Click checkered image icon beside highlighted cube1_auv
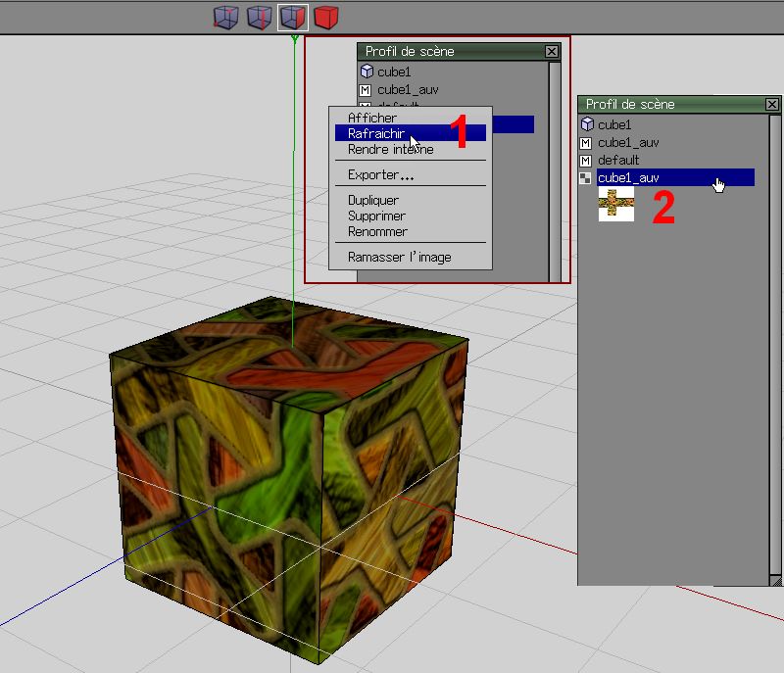Image resolution: width=784 pixels, height=673 pixels. [585, 178]
